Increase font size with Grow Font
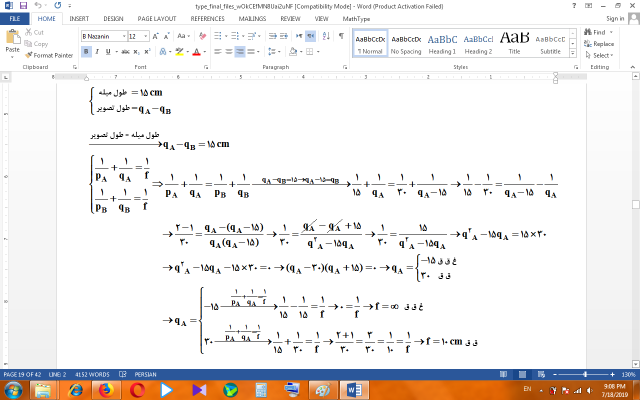Image resolution: width=640 pixels, height=400 pixels. click(156, 36)
